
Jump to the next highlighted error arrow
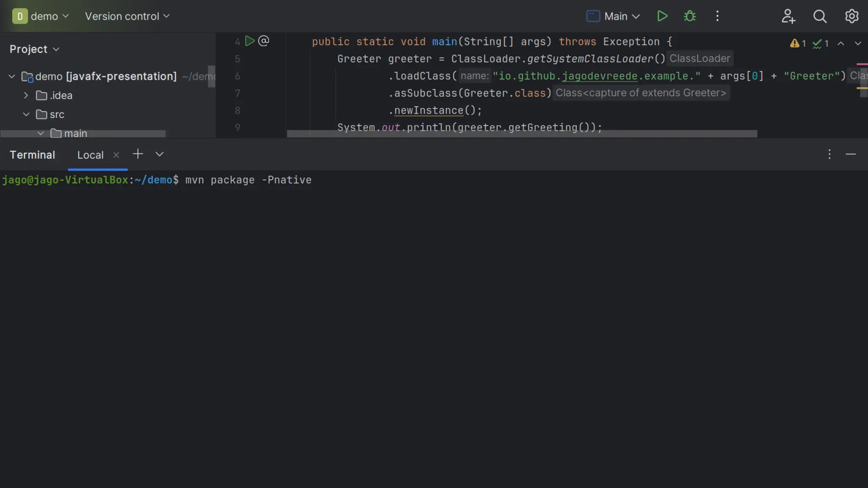tap(857, 43)
